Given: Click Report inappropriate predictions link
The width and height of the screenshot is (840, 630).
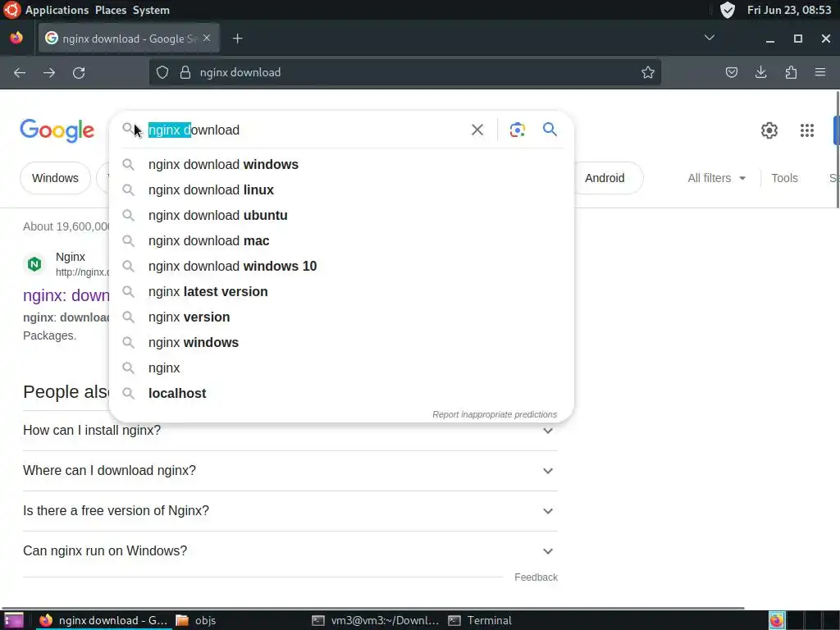Looking at the screenshot, I should (495, 414).
